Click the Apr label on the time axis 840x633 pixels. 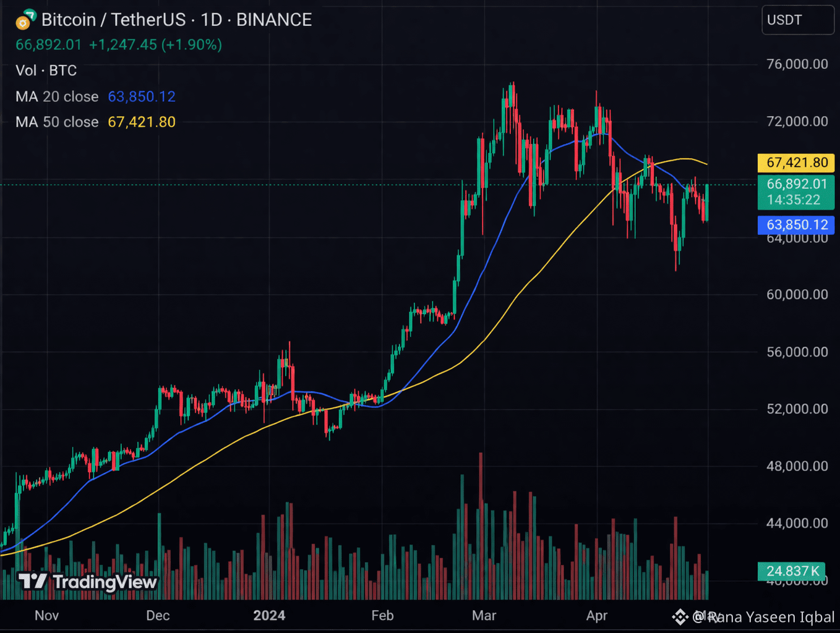596,616
